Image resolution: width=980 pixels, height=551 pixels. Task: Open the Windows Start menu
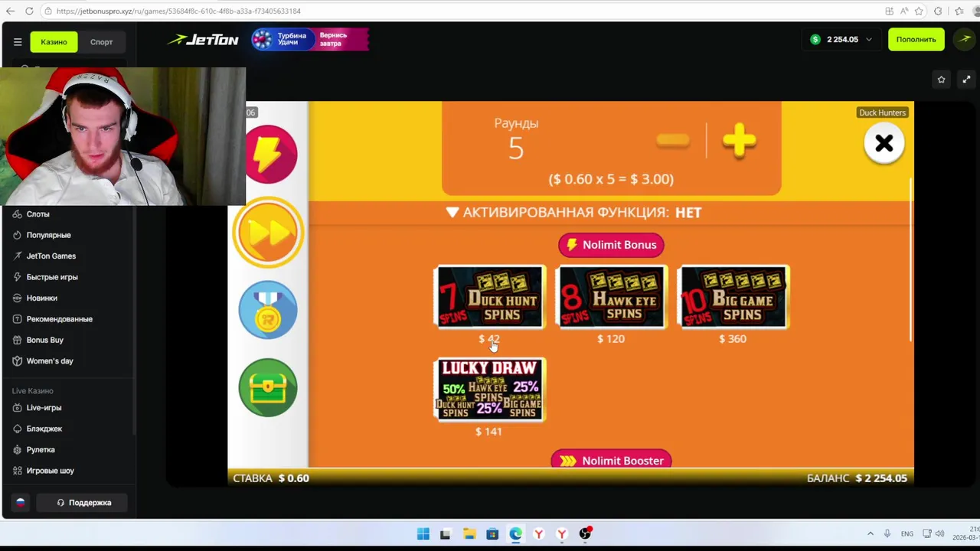coord(423,534)
